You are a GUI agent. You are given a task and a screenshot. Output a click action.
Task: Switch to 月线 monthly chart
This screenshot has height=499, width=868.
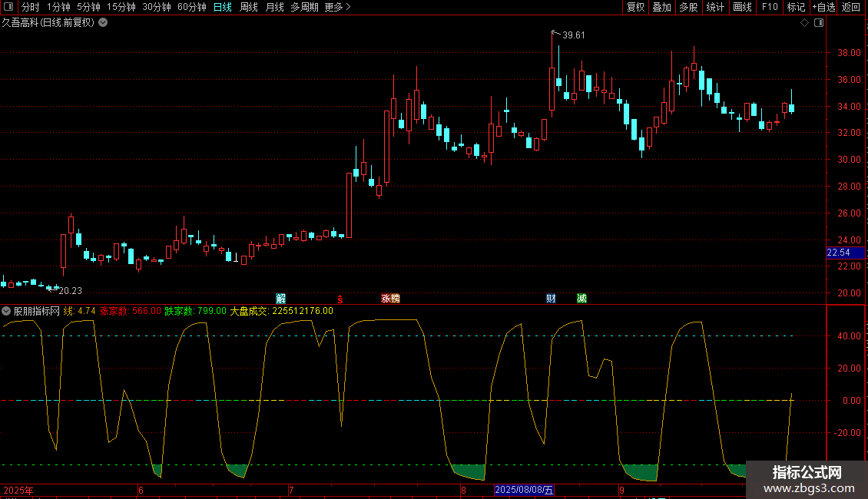tap(274, 7)
